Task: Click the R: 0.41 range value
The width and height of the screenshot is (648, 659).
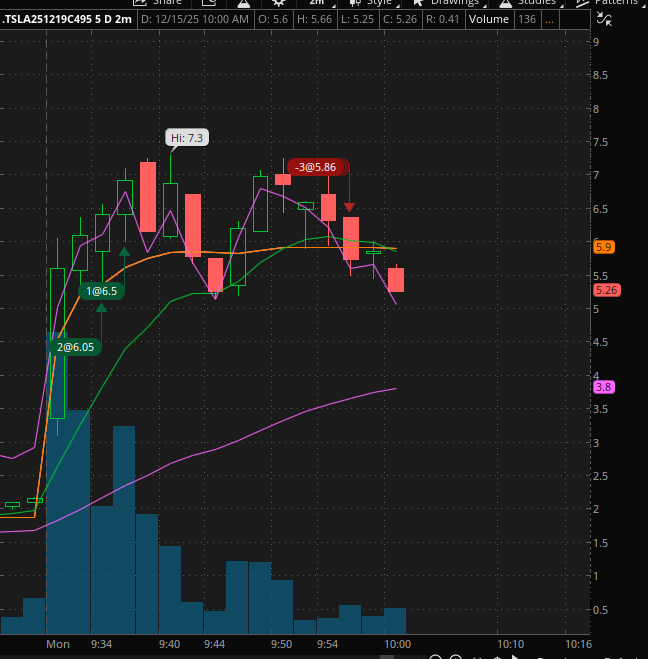Action: tap(443, 19)
